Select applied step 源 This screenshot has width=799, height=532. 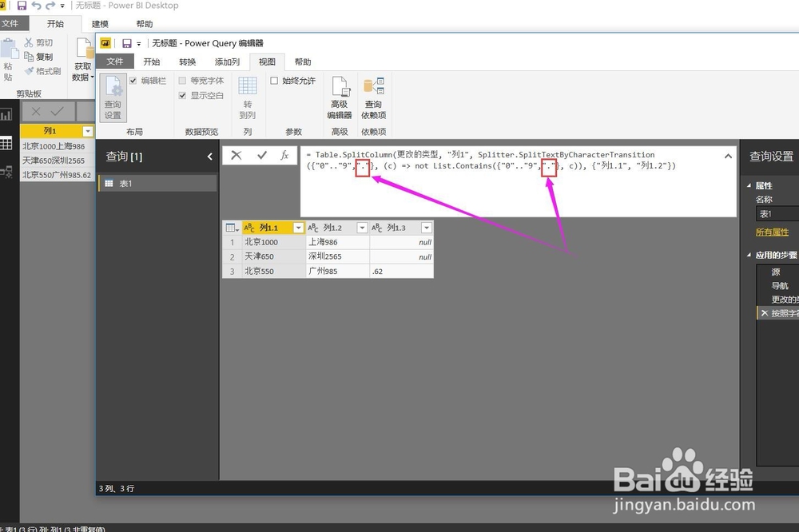click(777, 272)
